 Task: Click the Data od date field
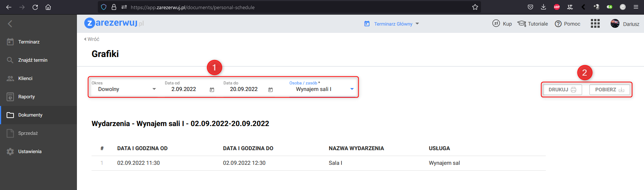pos(184,89)
